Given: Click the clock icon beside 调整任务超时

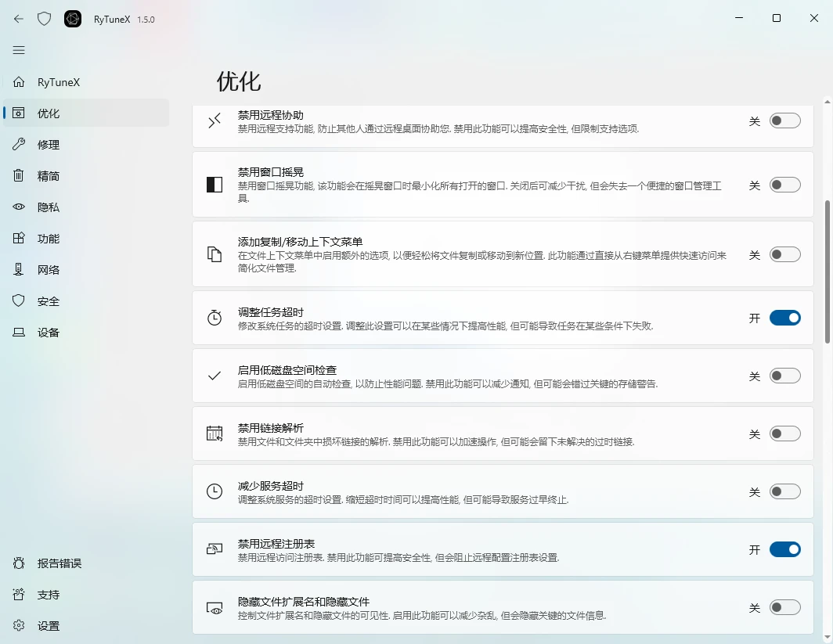Looking at the screenshot, I should coord(215,317).
